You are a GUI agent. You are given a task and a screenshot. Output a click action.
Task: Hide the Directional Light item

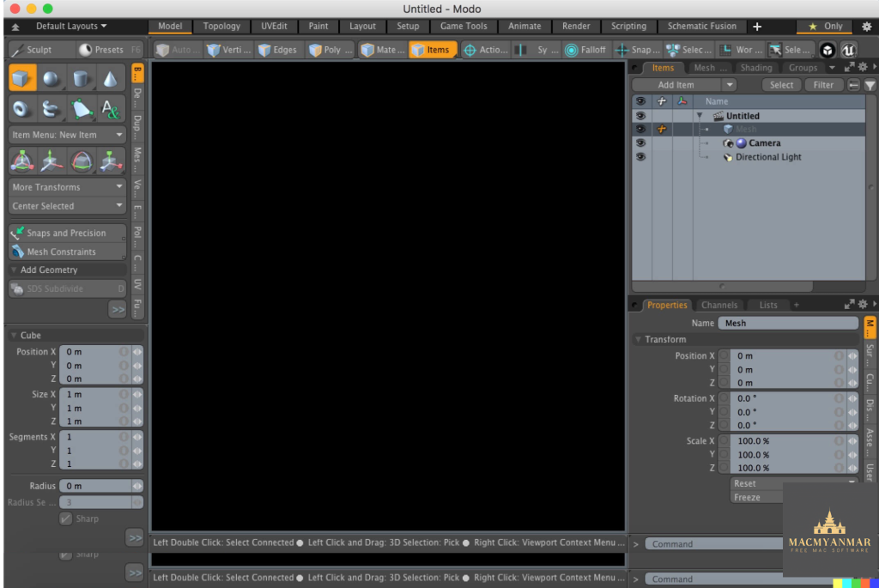[x=640, y=157]
